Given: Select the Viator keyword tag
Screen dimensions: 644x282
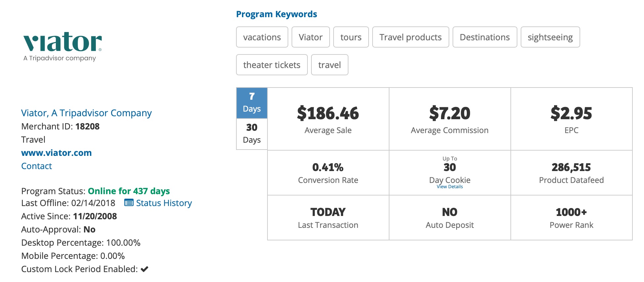Looking at the screenshot, I should (x=310, y=37).
